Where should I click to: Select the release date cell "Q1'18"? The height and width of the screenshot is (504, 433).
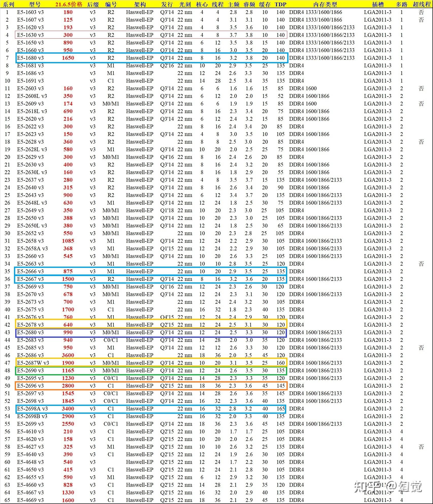(167, 210)
